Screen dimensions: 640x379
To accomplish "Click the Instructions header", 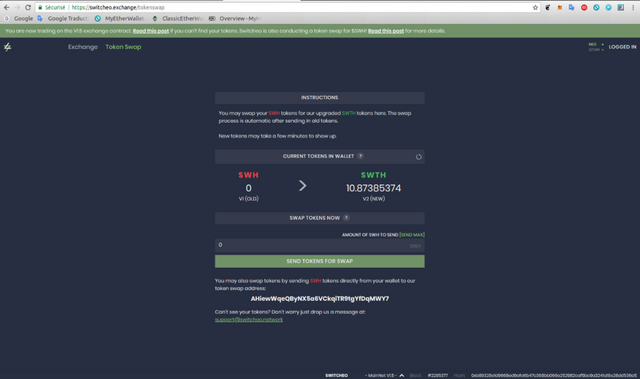I will click(x=320, y=98).
